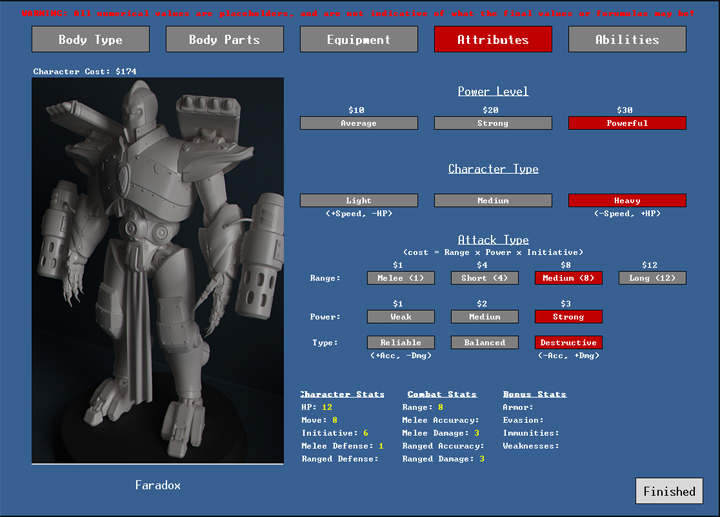Click the Range: 8 combat stat
720x517 pixels.
tap(423, 407)
